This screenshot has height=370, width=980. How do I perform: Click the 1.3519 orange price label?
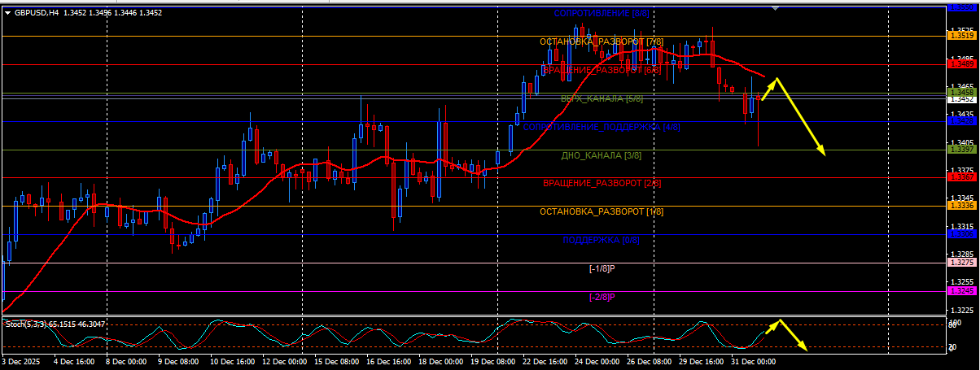click(960, 35)
